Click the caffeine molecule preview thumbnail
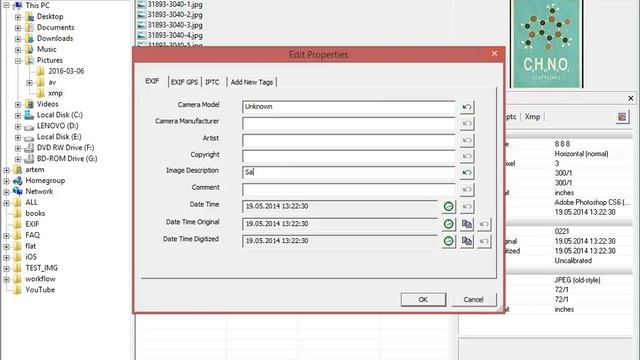This screenshot has height=360, width=640. (546, 43)
